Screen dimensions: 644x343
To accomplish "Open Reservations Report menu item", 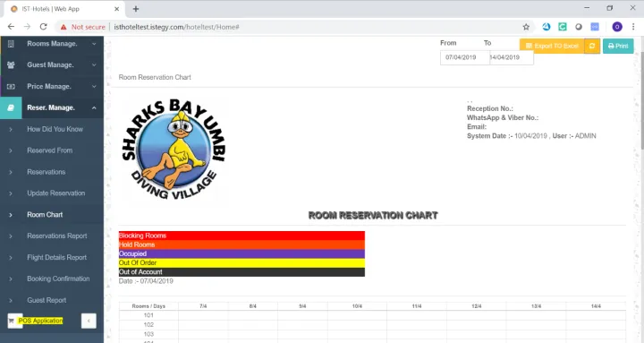I will [x=57, y=236].
